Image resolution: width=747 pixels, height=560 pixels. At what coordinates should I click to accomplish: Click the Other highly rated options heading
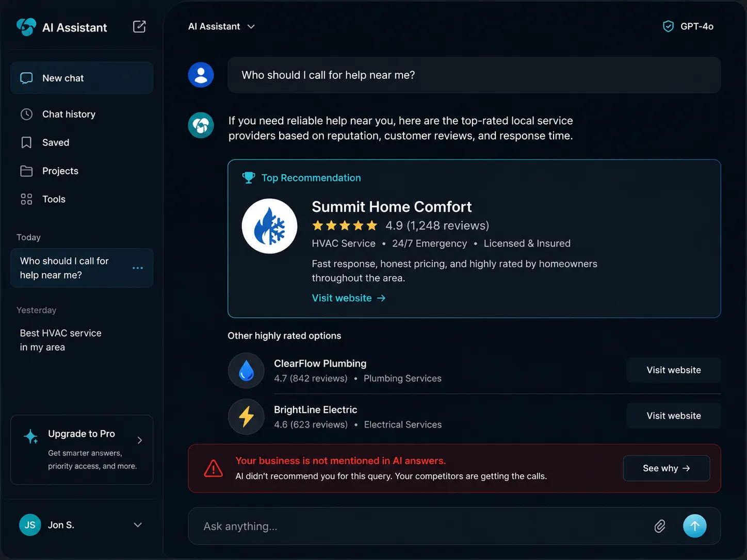click(284, 336)
